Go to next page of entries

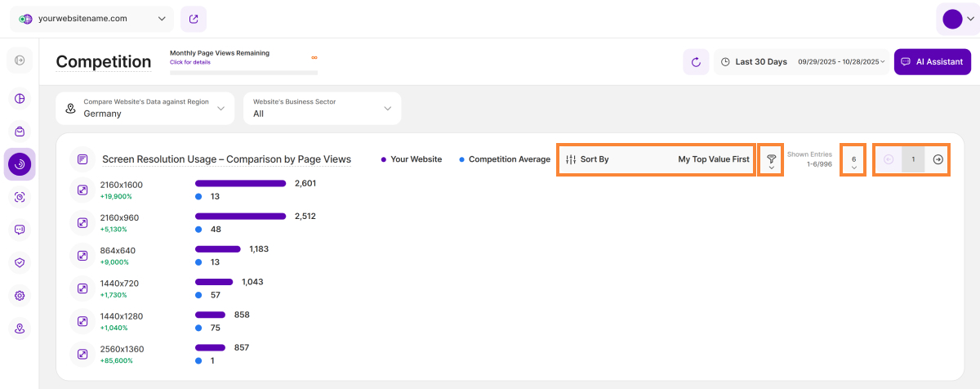pyautogui.click(x=938, y=159)
